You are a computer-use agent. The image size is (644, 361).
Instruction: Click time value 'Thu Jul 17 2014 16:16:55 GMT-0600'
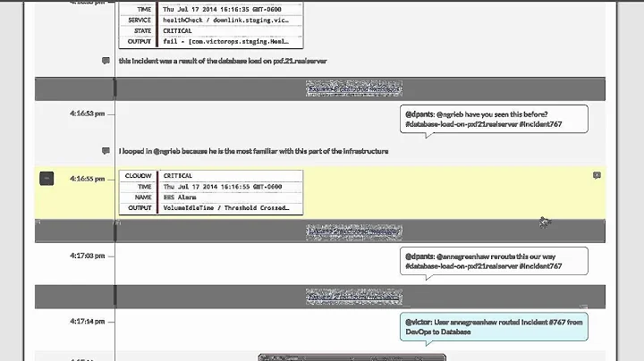[223, 187]
